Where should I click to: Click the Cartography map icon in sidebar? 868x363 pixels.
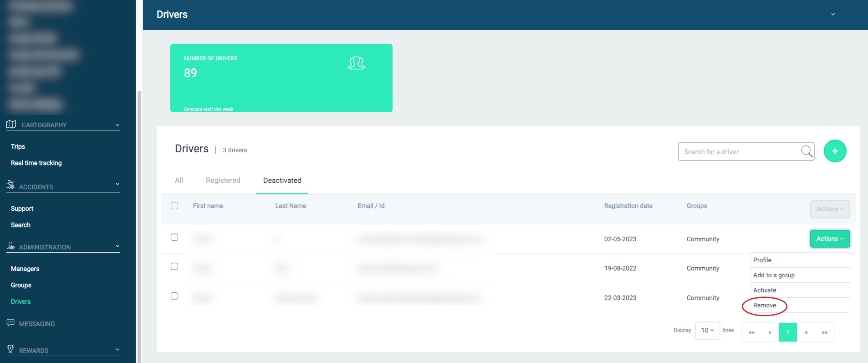(x=11, y=124)
